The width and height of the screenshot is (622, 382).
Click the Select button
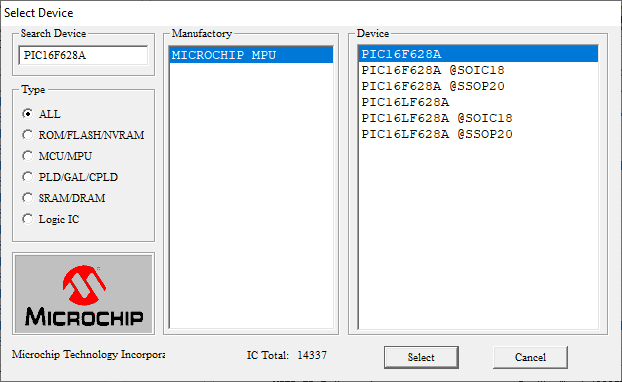coord(421,357)
